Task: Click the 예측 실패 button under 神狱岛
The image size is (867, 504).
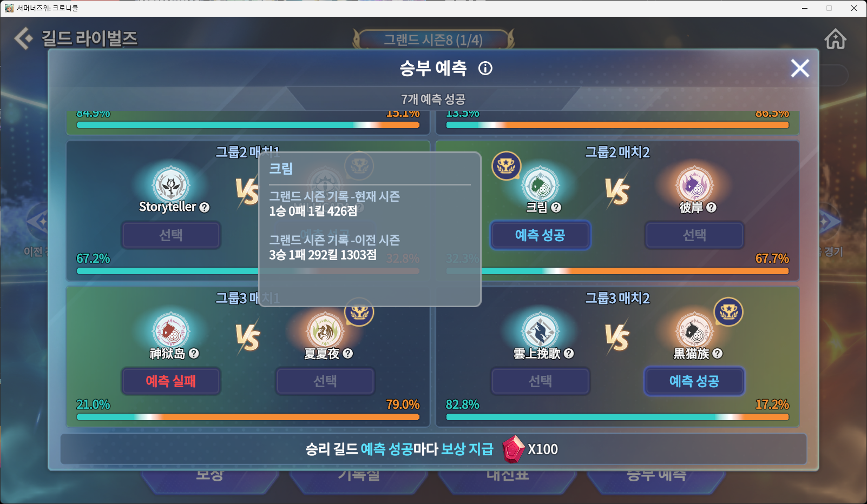Action: tap(171, 381)
